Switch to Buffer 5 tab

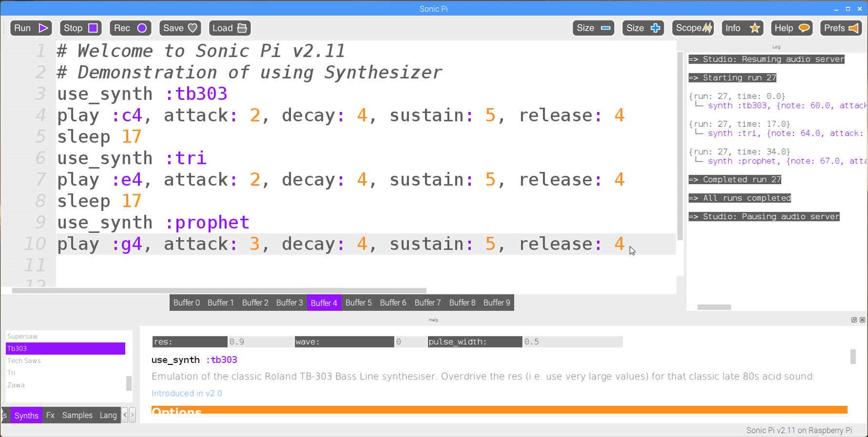pos(358,303)
